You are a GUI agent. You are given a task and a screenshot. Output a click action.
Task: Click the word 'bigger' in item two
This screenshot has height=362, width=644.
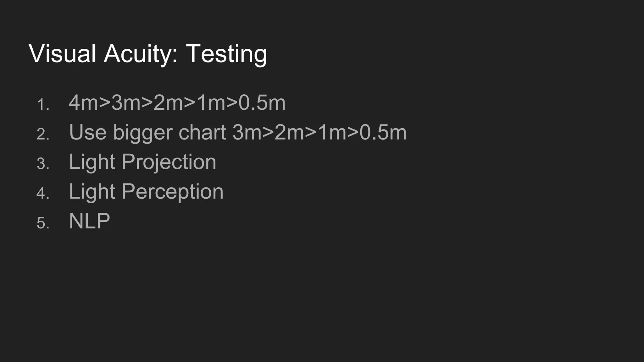point(142,133)
